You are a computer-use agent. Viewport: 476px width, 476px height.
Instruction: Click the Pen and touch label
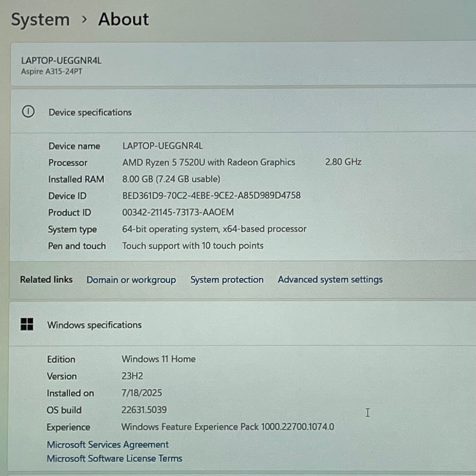77,246
